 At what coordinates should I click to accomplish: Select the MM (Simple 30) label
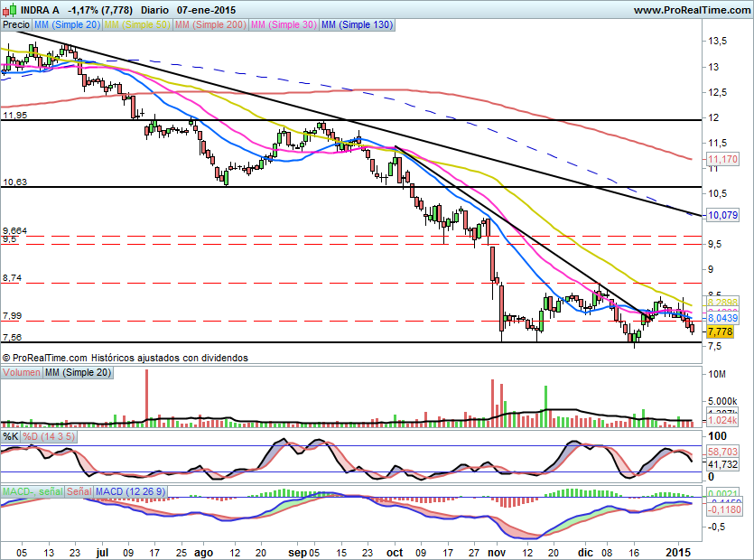pos(284,24)
